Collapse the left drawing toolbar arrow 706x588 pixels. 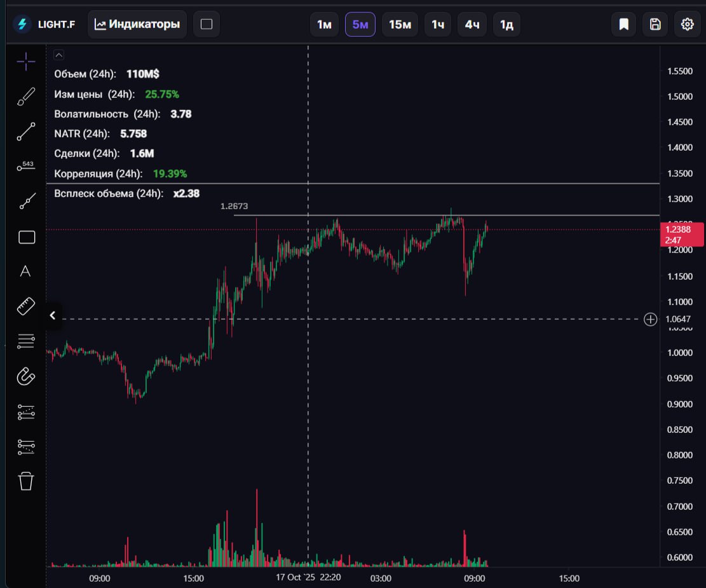53,315
